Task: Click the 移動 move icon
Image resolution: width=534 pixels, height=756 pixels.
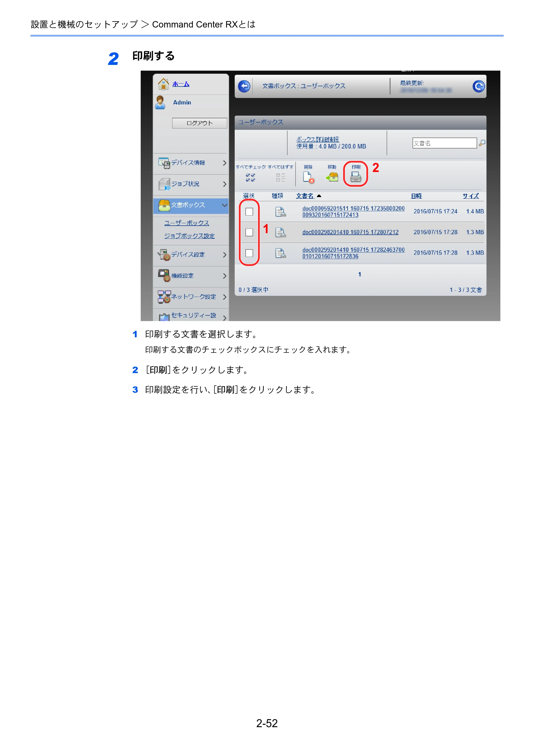Action: (x=332, y=177)
